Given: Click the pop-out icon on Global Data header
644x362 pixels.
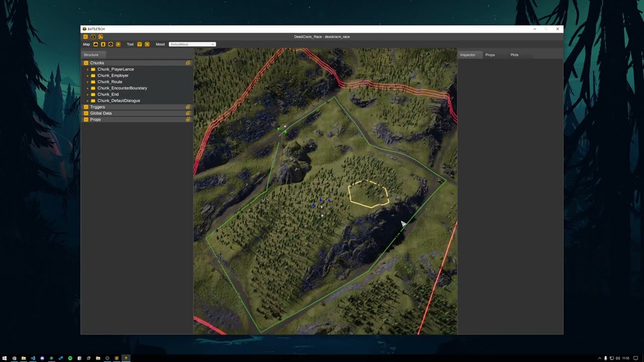Looking at the screenshot, I should (188, 113).
